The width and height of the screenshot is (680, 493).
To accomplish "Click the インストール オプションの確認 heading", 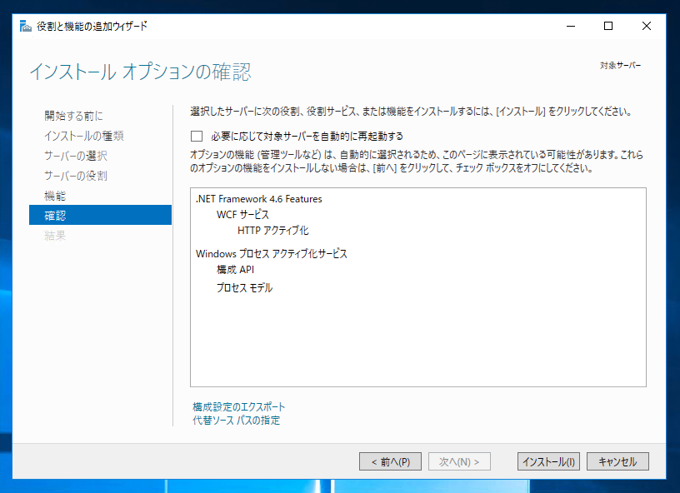I will 141,72.
